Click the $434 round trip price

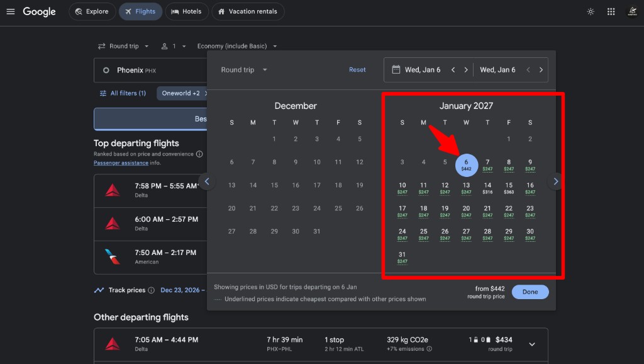coord(504,339)
